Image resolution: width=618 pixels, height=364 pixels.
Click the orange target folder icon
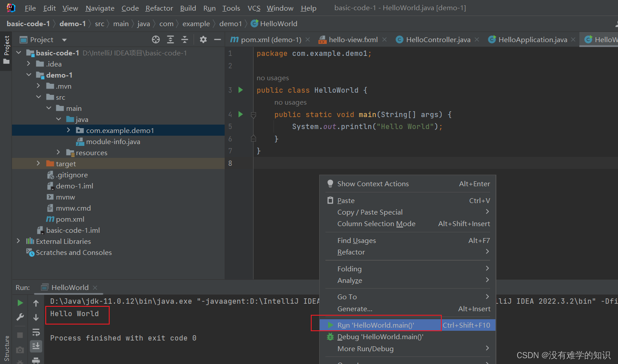pyautogui.click(x=50, y=164)
